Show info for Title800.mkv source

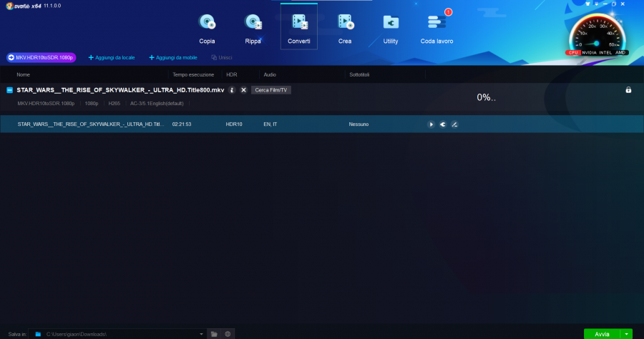(x=232, y=90)
